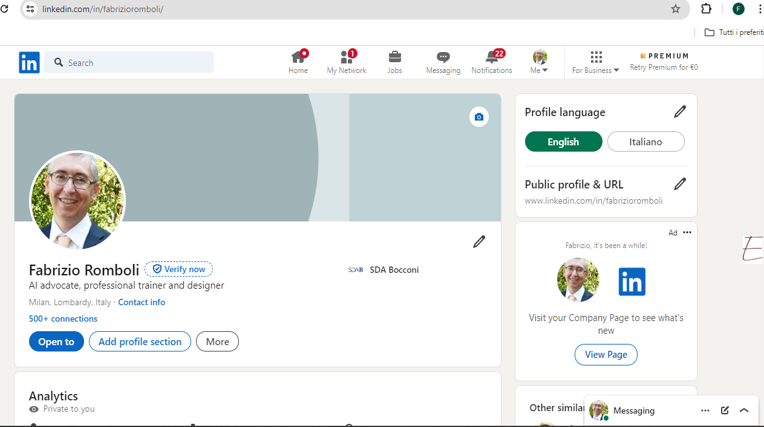Go to the Jobs briefcase icon
Viewport: 764px width, 427px height.
(x=395, y=57)
